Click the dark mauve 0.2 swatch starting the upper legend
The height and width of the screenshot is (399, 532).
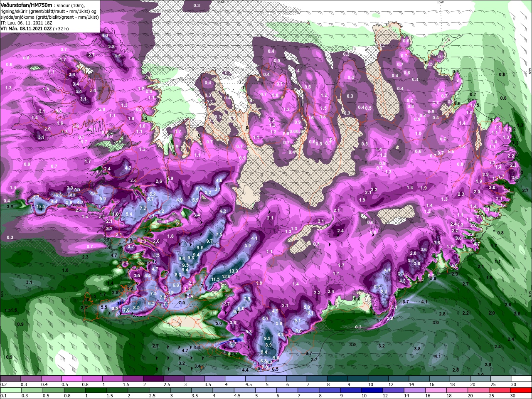point(11,379)
